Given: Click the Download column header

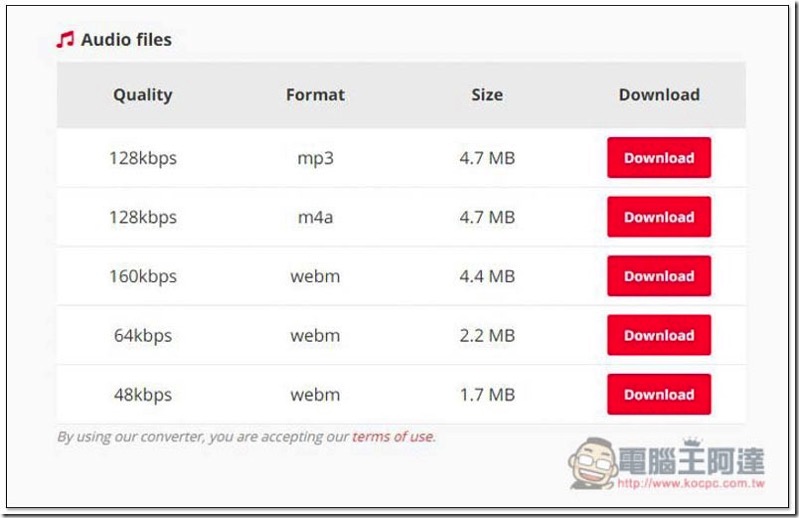Looking at the screenshot, I should [x=659, y=95].
